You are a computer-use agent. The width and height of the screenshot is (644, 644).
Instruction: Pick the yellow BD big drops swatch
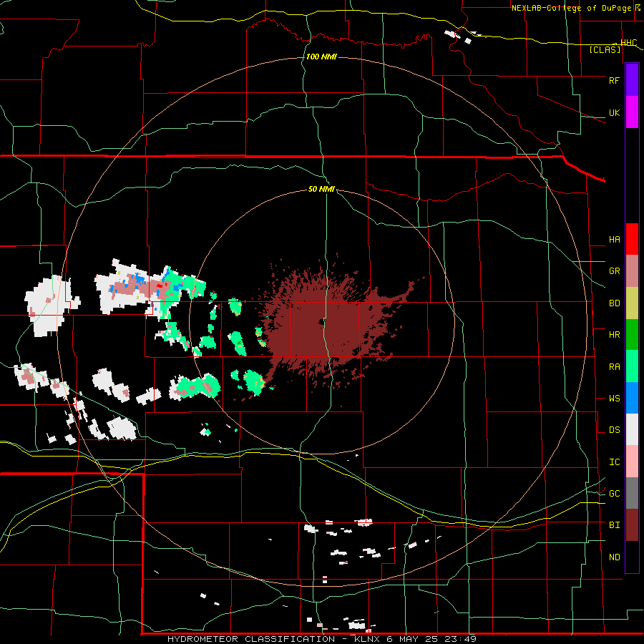[632, 303]
